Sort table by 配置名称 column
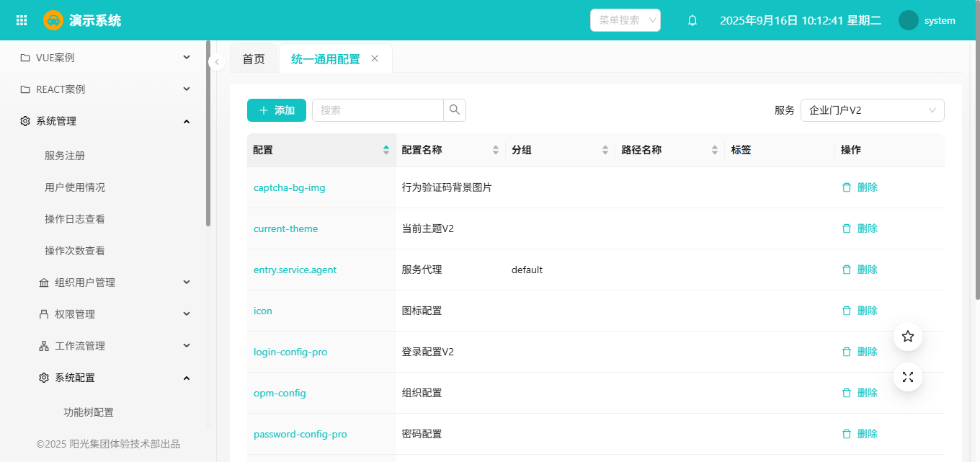 (496, 150)
